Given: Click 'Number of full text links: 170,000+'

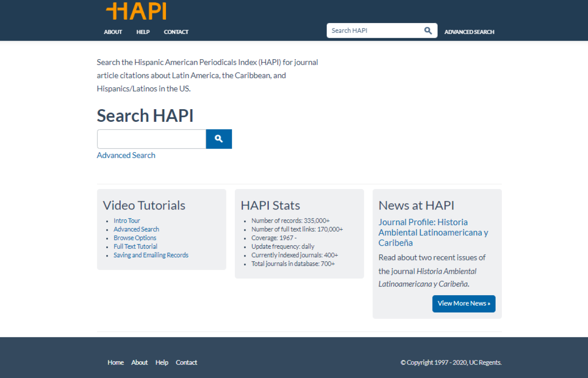Looking at the screenshot, I should (x=297, y=229).
